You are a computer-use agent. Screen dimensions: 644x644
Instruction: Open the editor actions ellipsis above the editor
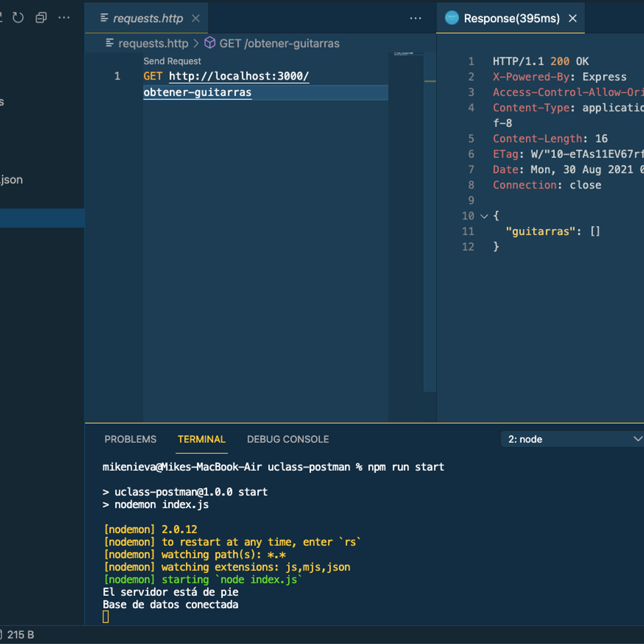415,18
